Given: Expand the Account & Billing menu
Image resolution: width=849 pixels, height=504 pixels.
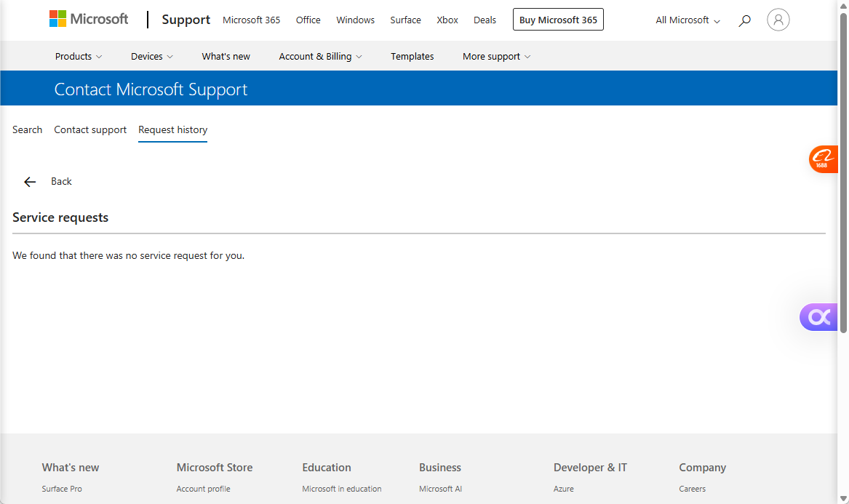Looking at the screenshot, I should tap(320, 56).
